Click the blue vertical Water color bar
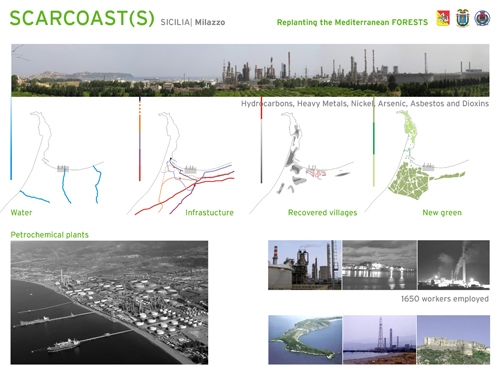The height and width of the screenshot is (375, 500). coord(11,138)
